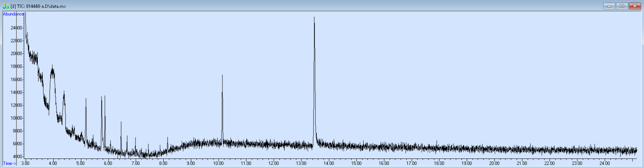Restore down the TIC chromatogram window
Image resolution: width=644 pixels, height=168 pixels.
pos(622,6)
